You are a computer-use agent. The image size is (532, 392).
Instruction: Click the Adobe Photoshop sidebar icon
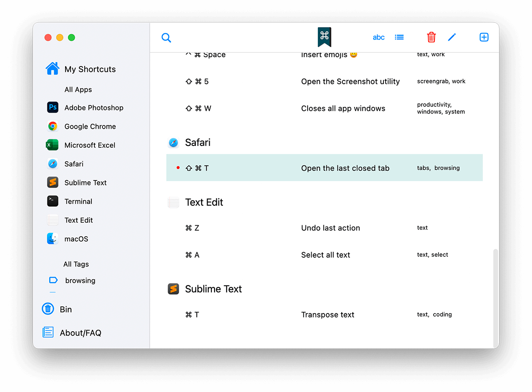click(53, 107)
